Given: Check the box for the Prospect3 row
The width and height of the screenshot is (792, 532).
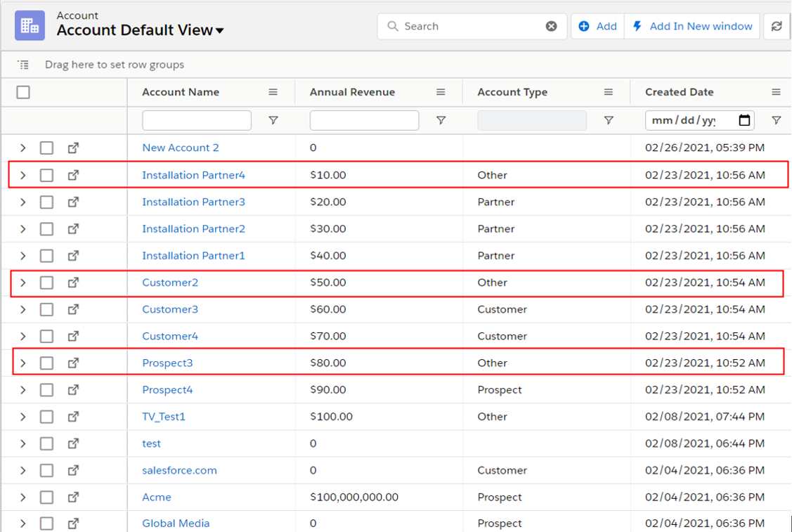Looking at the screenshot, I should coord(46,363).
